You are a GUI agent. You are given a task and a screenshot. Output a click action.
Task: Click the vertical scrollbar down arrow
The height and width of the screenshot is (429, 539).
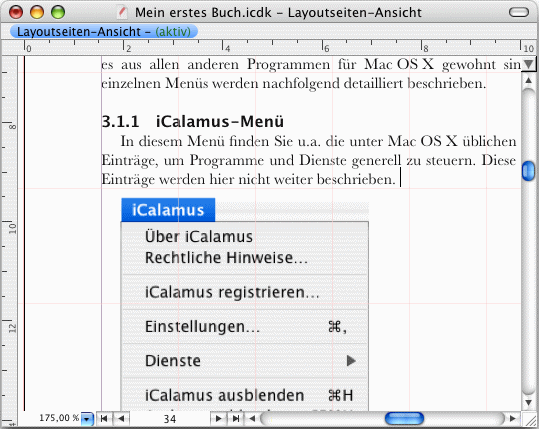point(528,403)
